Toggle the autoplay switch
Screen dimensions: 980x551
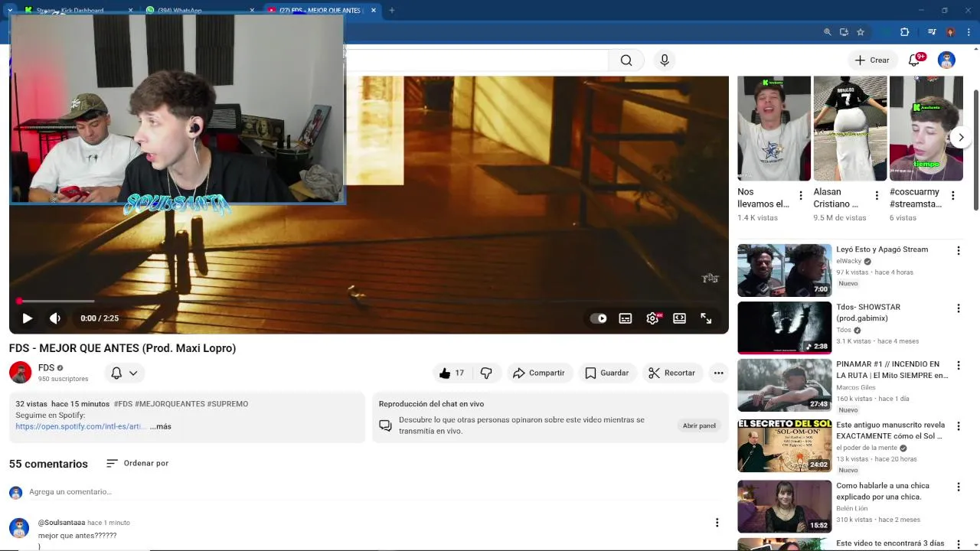598,318
